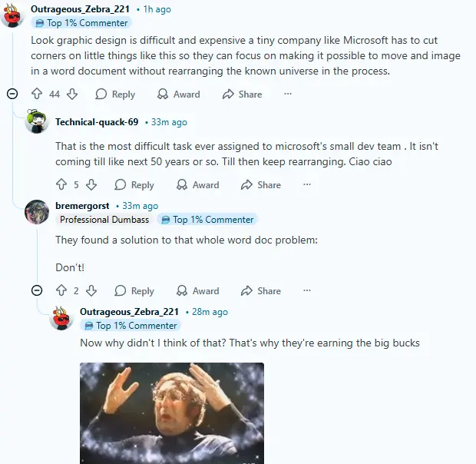Open more options for bremergorst's comment
The height and width of the screenshot is (464, 476).
pyautogui.click(x=306, y=290)
